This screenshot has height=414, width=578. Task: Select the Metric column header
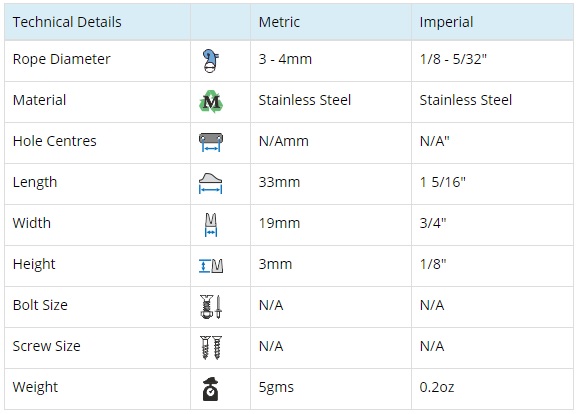(279, 22)
